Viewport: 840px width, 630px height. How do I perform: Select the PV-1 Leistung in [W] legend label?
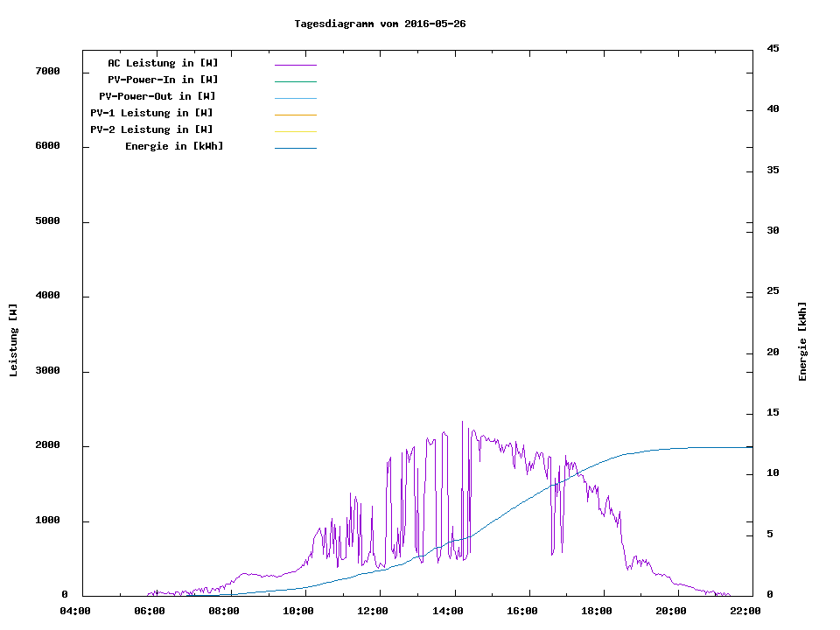pos(151,113)
